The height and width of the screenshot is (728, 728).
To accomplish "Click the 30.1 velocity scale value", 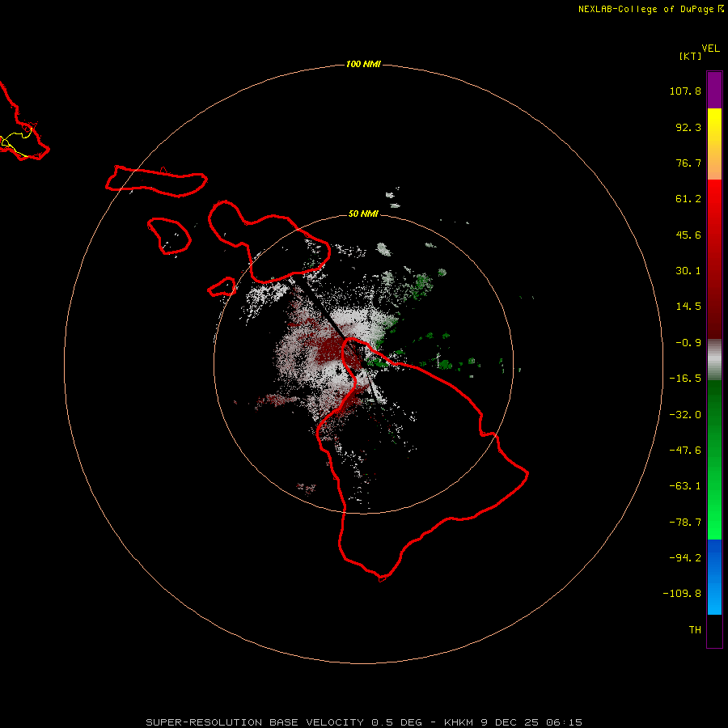I will (688, 271).
